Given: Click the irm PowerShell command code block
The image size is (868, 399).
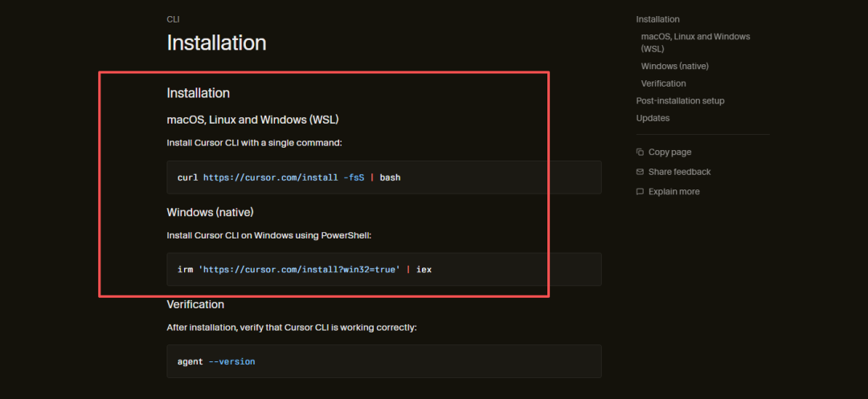Looking at the screenshot, I should (x=384, y=270).
